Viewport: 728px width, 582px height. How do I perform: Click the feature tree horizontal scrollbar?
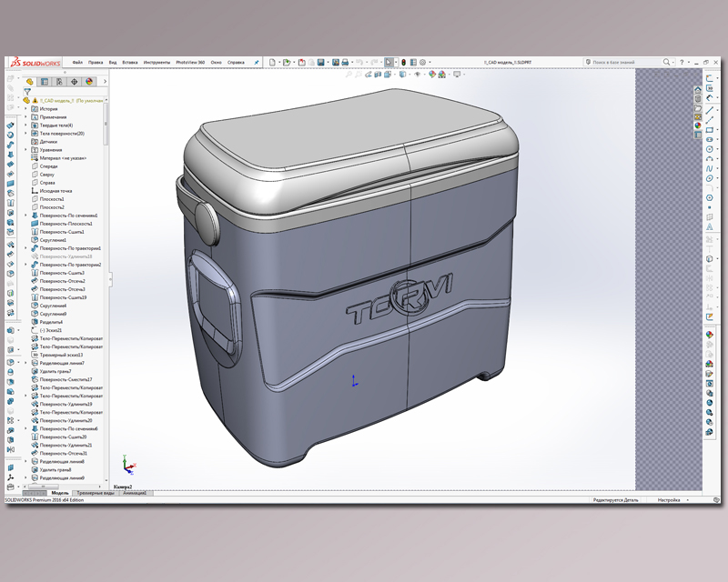coord(43,487)
